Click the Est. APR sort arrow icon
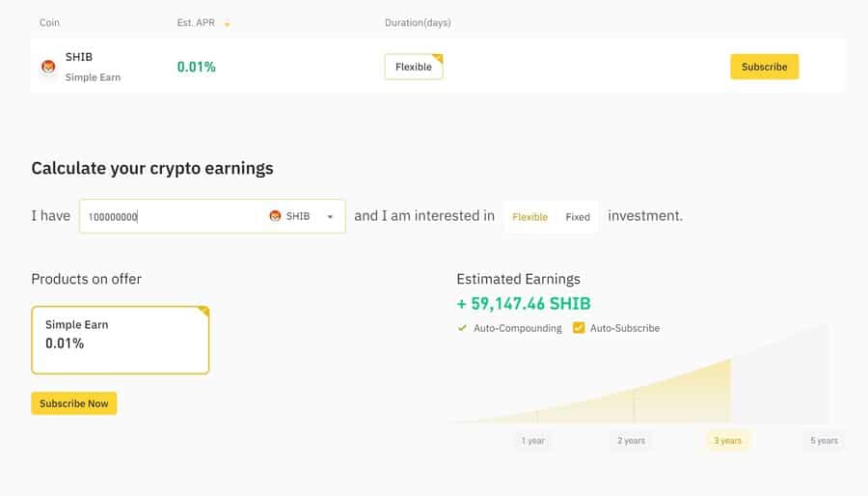This screenshot has width=868, height=496. [x=227, y=24]
